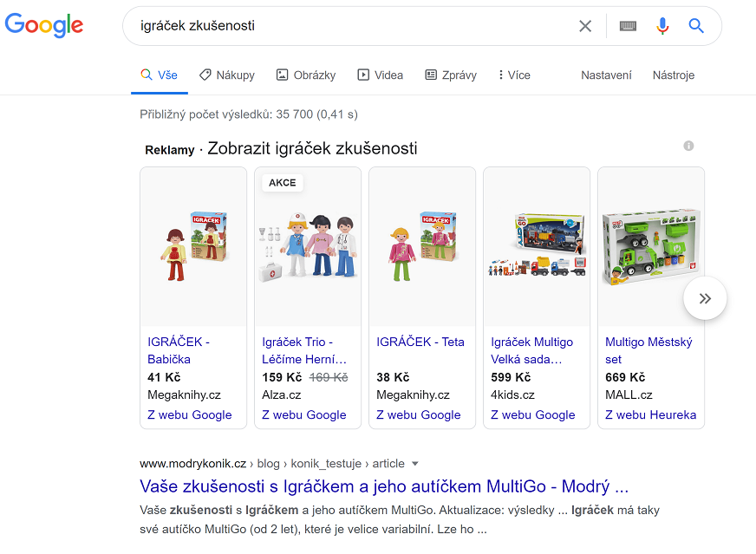
Task: Open Nástroje menu
Action: 674,75
